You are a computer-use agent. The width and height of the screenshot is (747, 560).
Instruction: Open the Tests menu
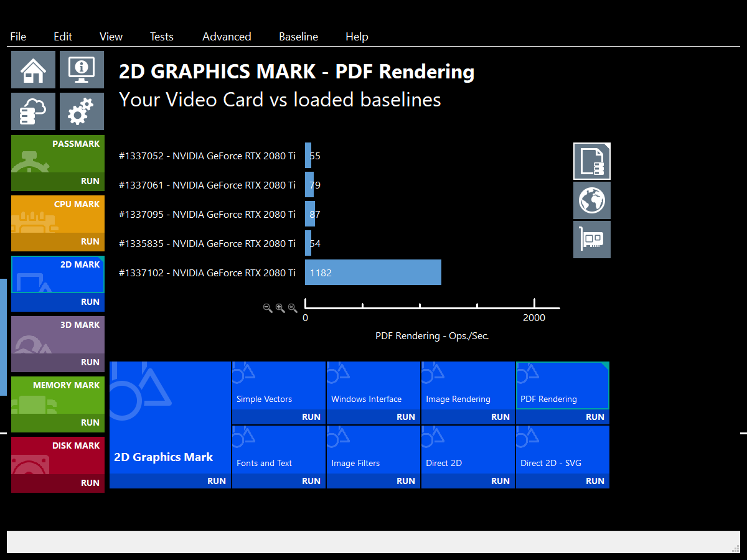coord(162,37)
